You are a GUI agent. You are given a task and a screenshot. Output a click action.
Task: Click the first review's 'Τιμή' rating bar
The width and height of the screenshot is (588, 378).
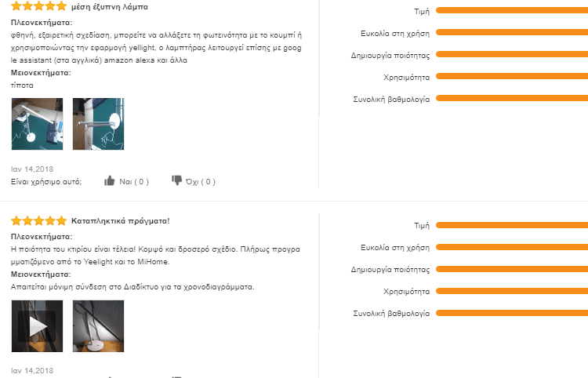[x=511, y=11]
